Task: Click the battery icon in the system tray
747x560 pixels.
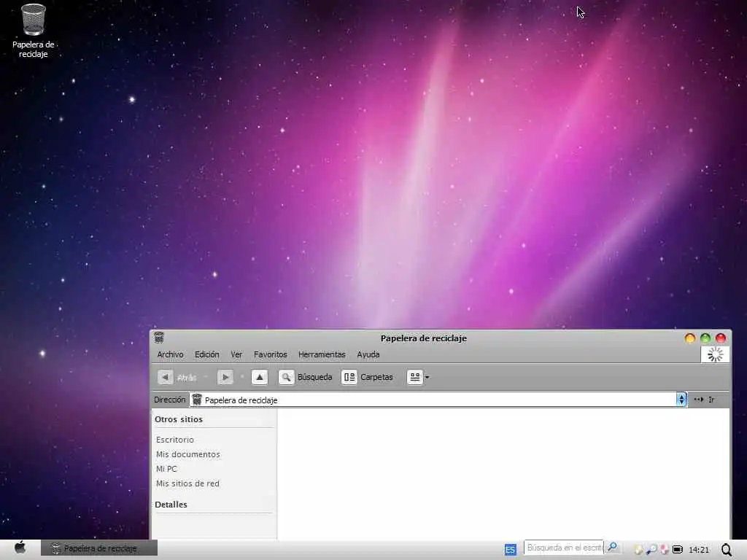Action: point(678,550)
